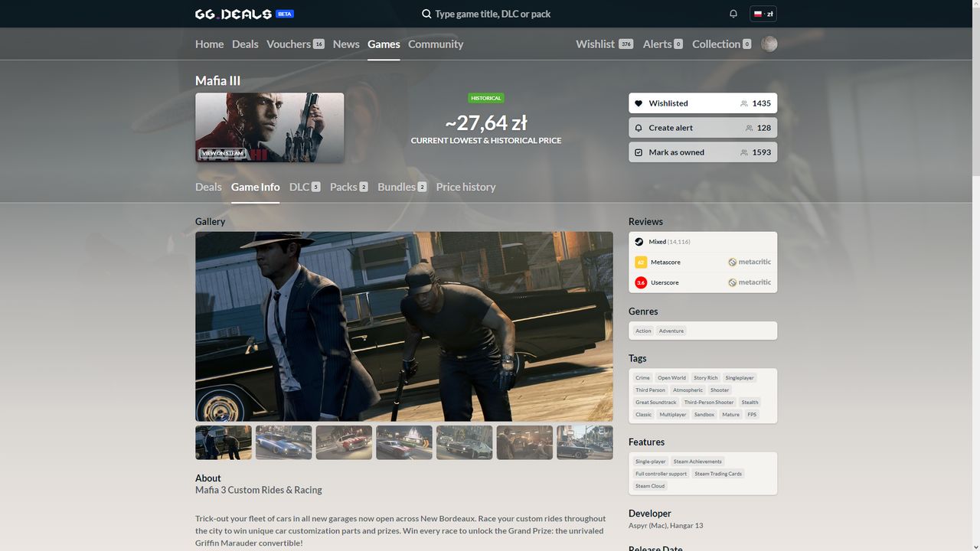
Task: Select the sixth gallery thumbnail
Action: click(524, 442)
